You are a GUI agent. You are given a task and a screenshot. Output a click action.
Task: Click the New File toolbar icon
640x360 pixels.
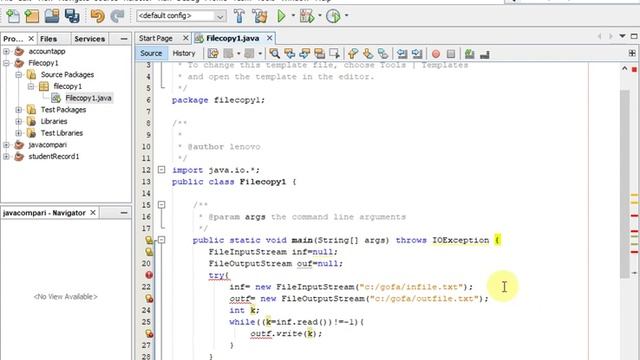coord(13,16)
